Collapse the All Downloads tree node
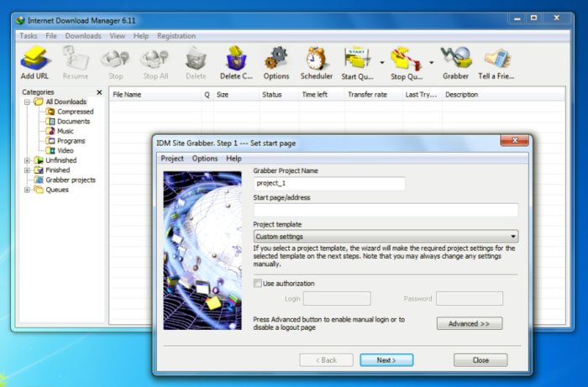 coord(27,102)
